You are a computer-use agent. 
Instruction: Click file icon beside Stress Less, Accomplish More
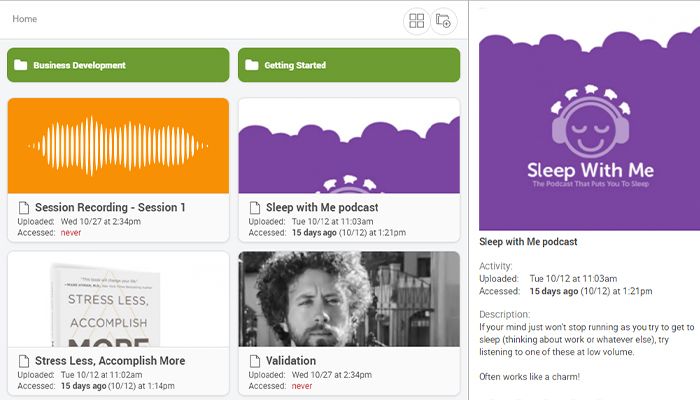click(25, 361)
